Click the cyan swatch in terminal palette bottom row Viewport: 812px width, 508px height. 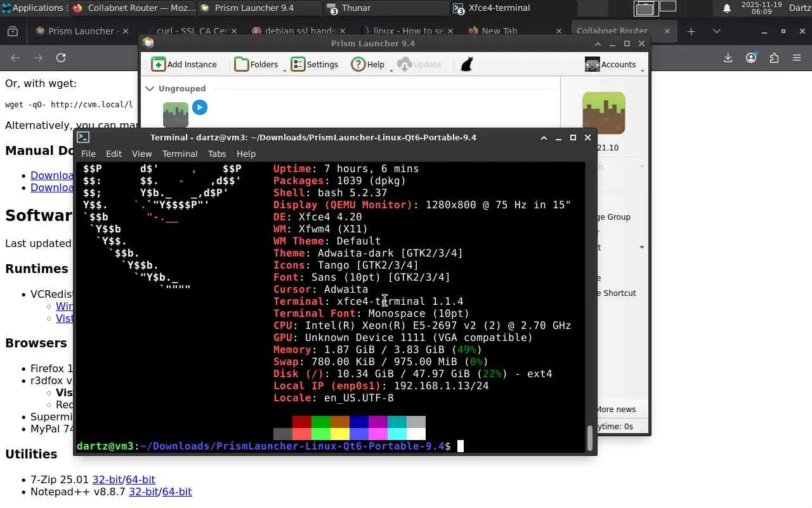(x=397, y=434)
